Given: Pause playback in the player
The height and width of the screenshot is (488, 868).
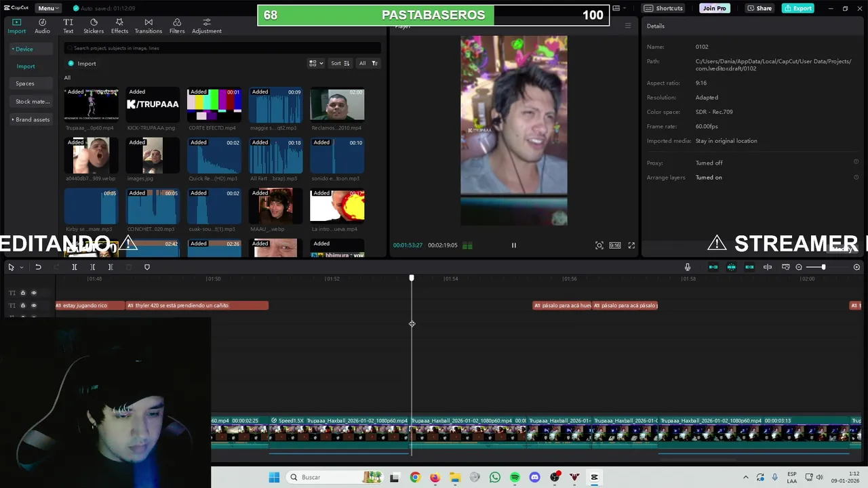Looking at the screenshot, I should (513, 245).
